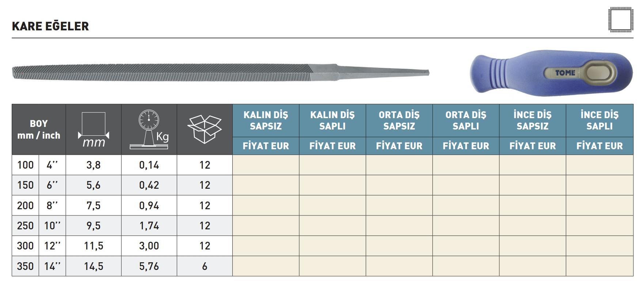This screenshot has width=644, height=293.
Task: Click the 11,5 width value cell
Action: (94, 246)
